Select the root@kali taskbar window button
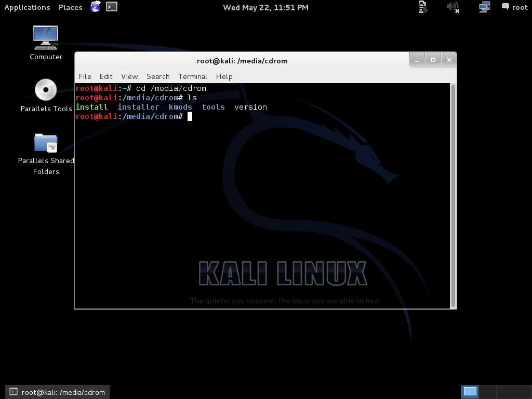This screenshot has height=399, width=532. (x=57, y=392)
